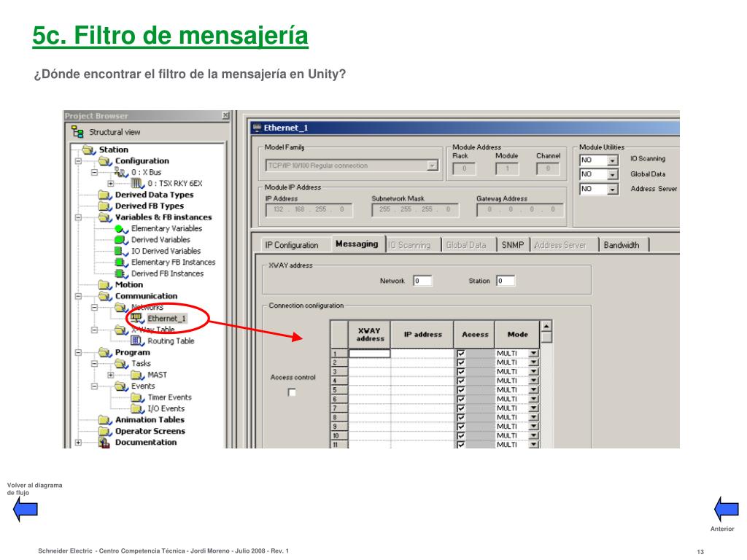Open the Address Server NO dropdown

click(613, 190)
